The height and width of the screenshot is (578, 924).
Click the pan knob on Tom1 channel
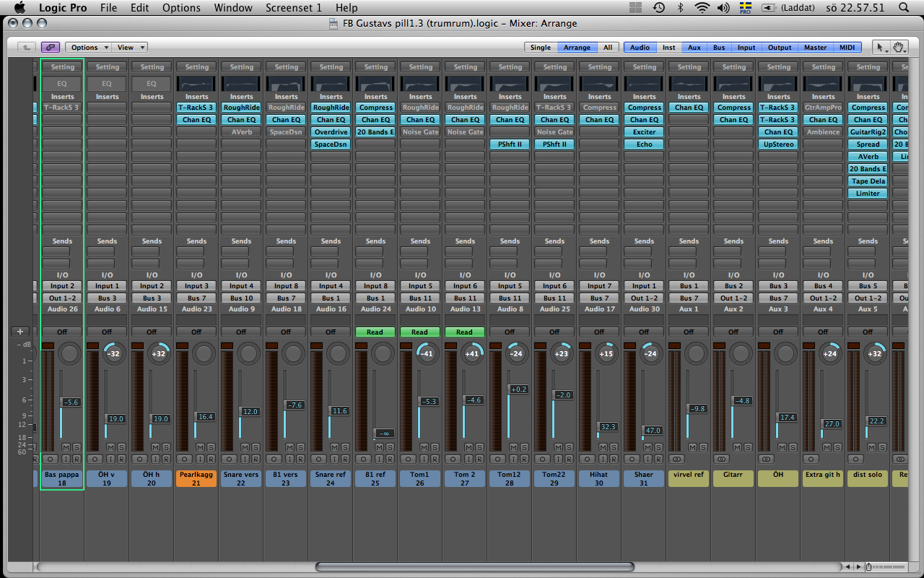click(x=427, y=353)
